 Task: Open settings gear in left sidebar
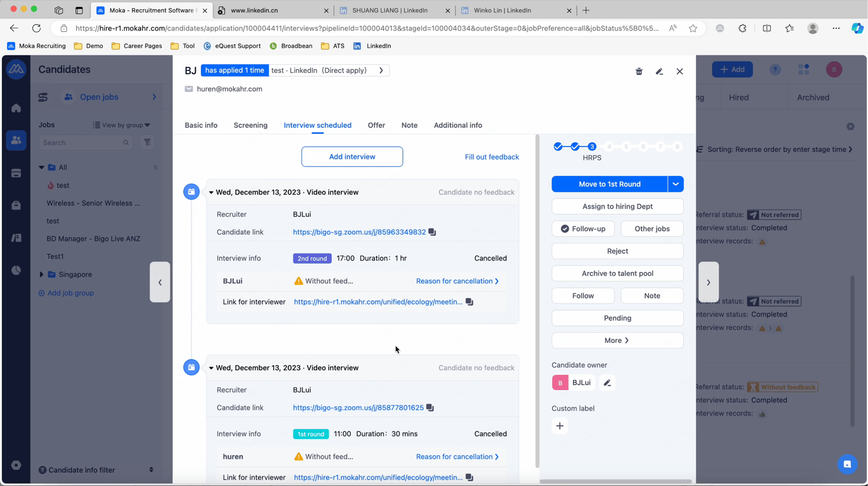pos(16,466)
